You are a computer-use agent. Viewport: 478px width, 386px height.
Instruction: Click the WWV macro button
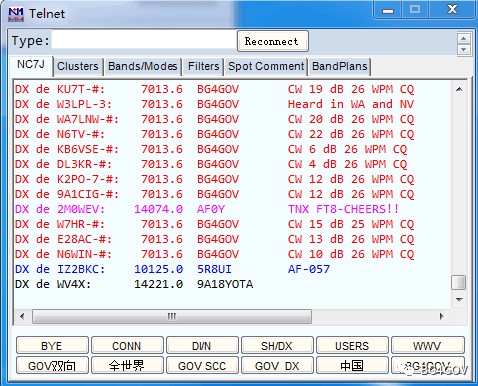pyautogui.click(x=427, y=346)
